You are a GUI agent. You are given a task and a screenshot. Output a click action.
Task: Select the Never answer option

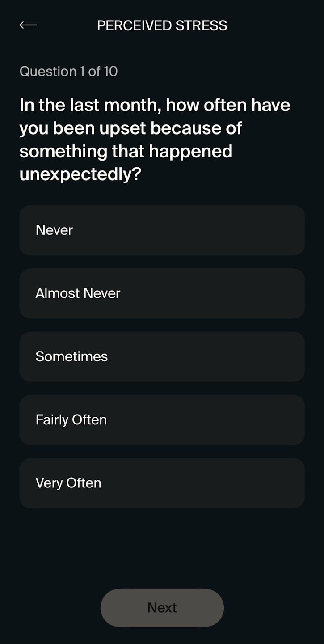click(162, 230)
